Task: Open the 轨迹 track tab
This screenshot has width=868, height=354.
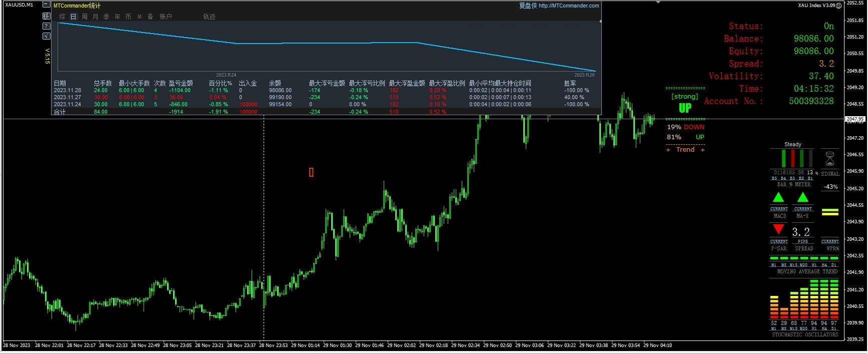Action: (x=209, y=17)
